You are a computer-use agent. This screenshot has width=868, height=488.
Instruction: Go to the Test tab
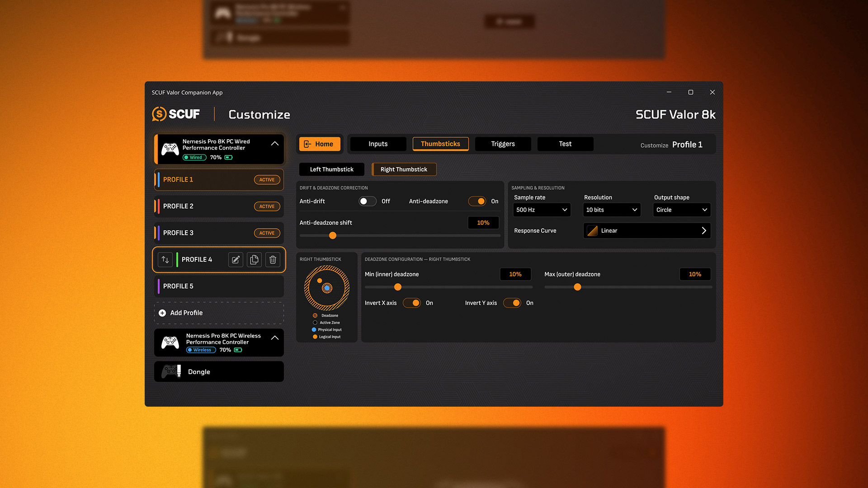pyautogui.click(x=565, y=144)
